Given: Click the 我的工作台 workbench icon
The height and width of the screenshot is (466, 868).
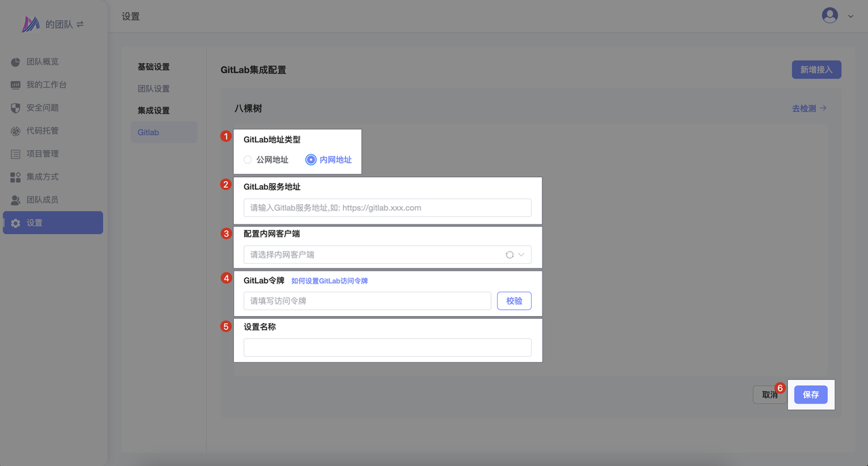Looking at the screenshot, I should (16, 85).
